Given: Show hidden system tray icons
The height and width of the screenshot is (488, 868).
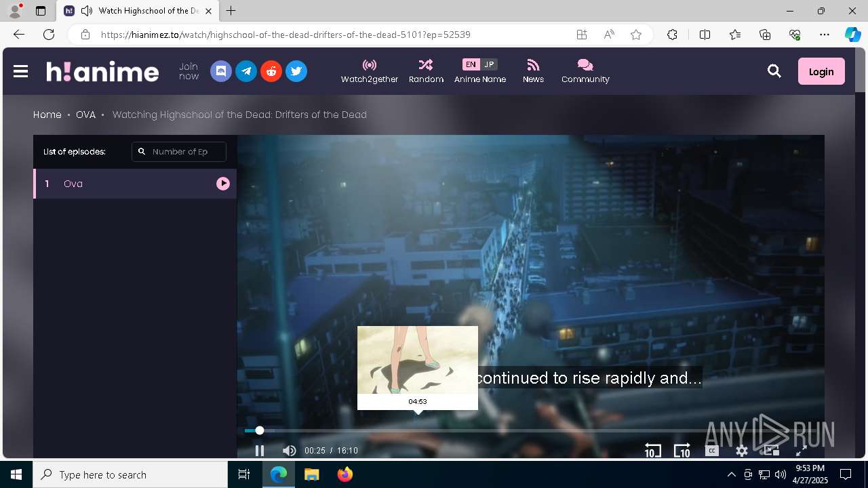Looking at the screenshot, I should pos(731,474).
